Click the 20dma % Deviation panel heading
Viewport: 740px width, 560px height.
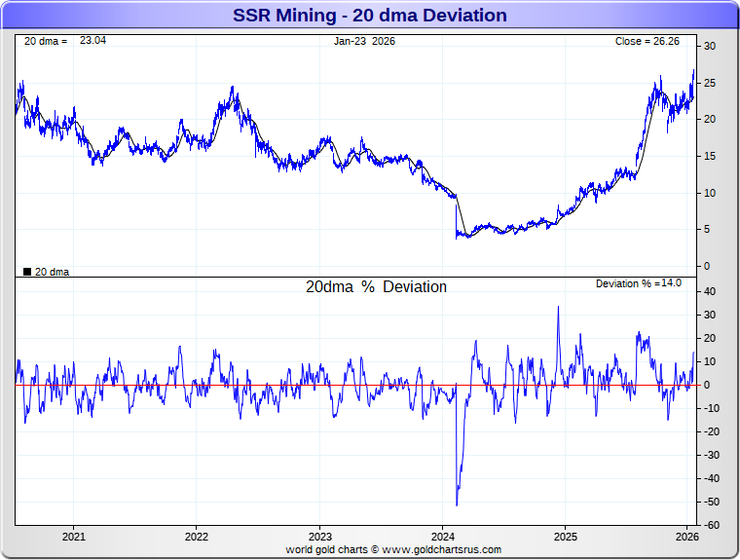(x=376, y=286)
